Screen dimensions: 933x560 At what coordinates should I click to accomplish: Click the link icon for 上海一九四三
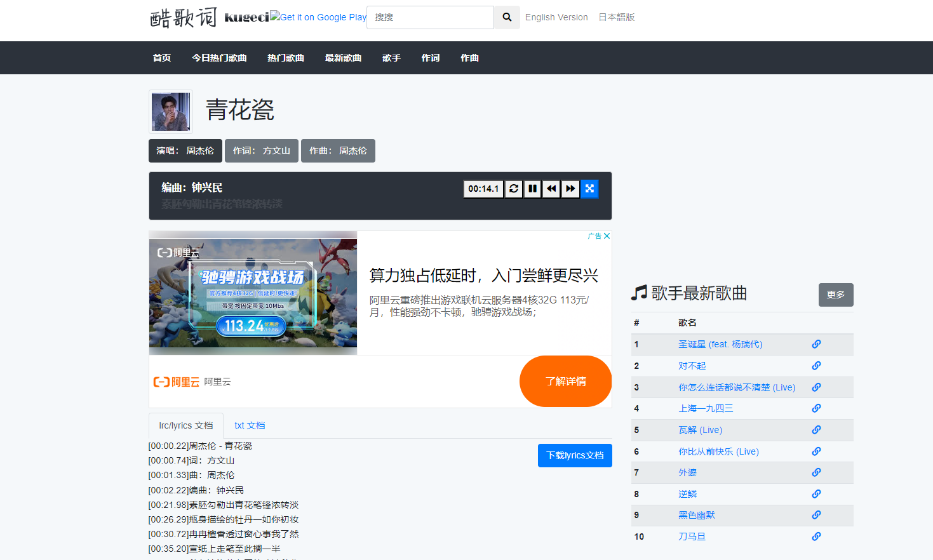click(x=816, y=408)
